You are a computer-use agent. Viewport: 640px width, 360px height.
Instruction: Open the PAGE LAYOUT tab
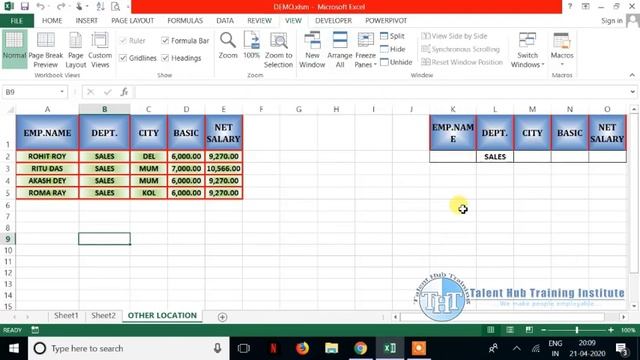(133, 20)
